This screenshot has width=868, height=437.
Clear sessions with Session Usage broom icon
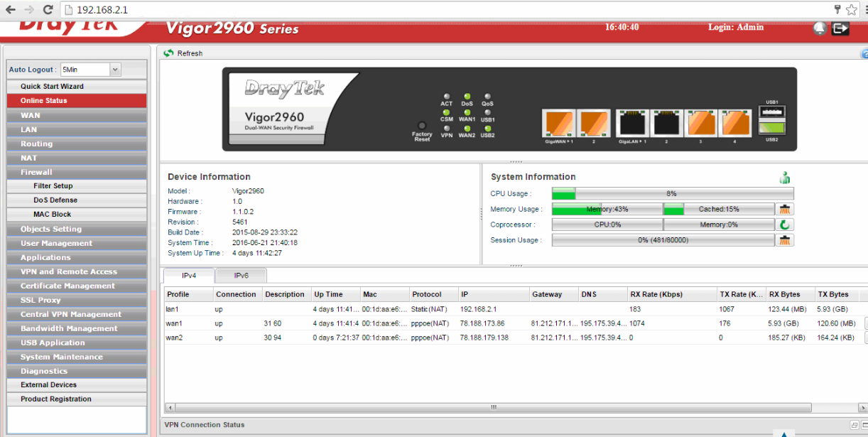click(785, 240)
